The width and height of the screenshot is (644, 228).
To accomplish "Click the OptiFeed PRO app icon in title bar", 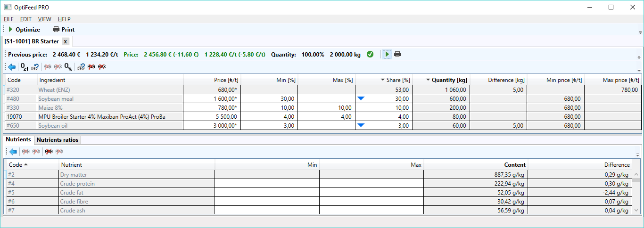I will tap(8, 7).
